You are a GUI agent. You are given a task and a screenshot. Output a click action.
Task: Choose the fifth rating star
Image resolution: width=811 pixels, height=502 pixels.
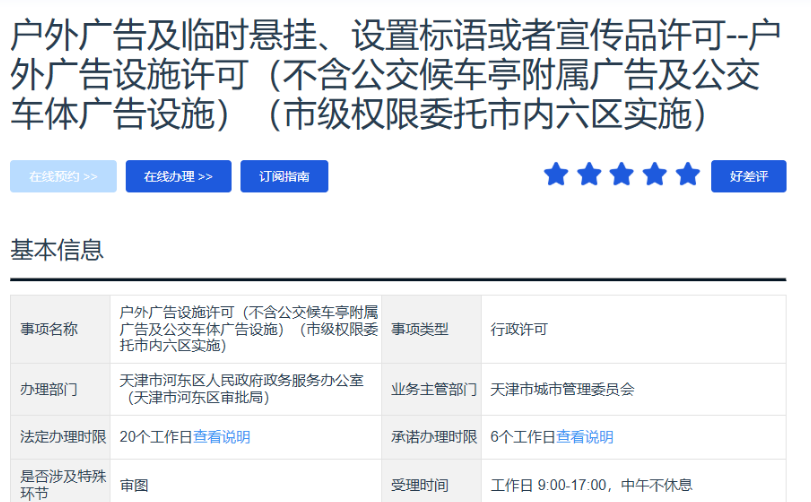688,175
